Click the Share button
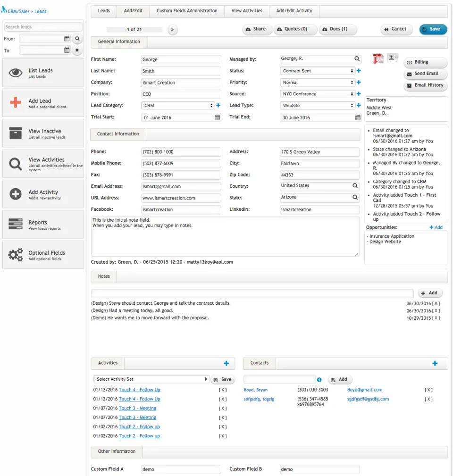 [257, 29]
